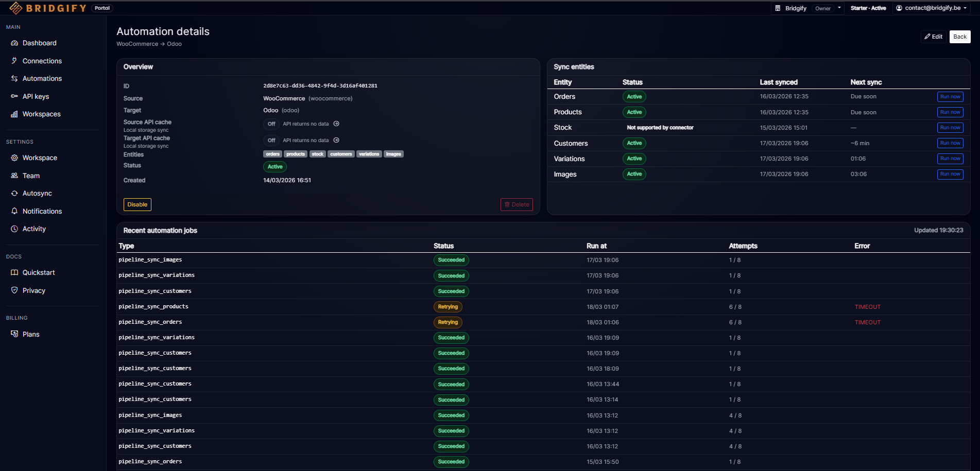
Task: Click the Quickstart book icon
Action: 14,273
